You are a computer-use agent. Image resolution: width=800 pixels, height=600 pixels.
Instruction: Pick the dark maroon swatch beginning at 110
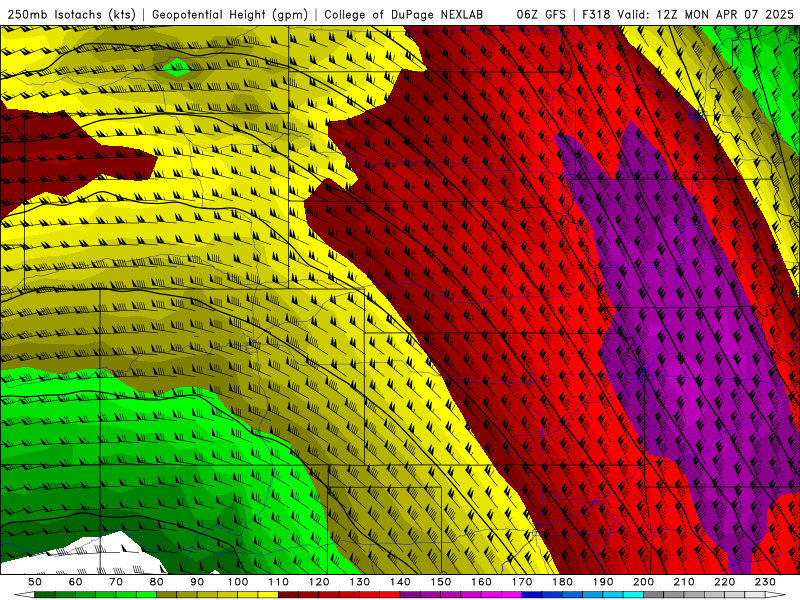[289, 595]
